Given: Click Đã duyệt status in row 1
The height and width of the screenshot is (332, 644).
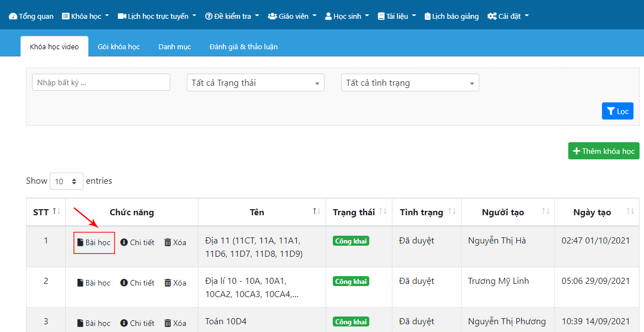Looking at the screenshot, I should (416, 240).
